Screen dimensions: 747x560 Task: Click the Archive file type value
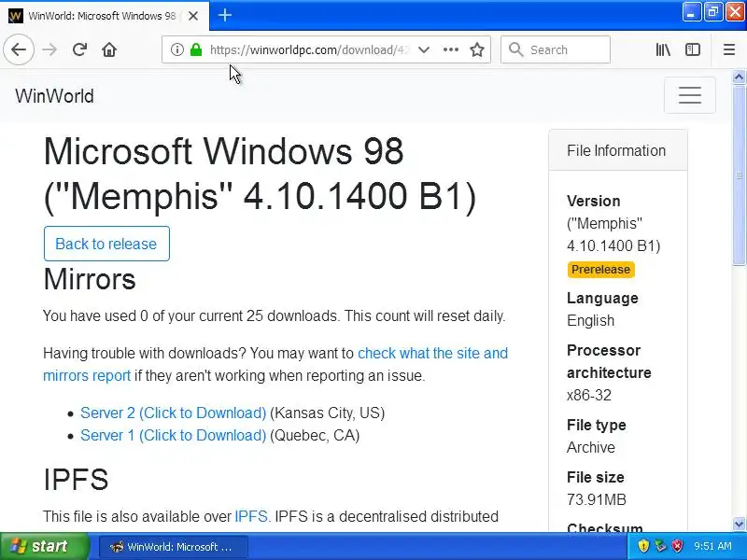pyautogui.click(x=591, y=447)
